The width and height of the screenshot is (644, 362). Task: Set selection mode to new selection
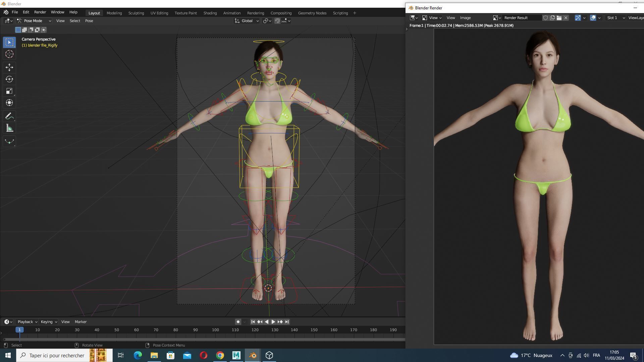pos(18,30)
